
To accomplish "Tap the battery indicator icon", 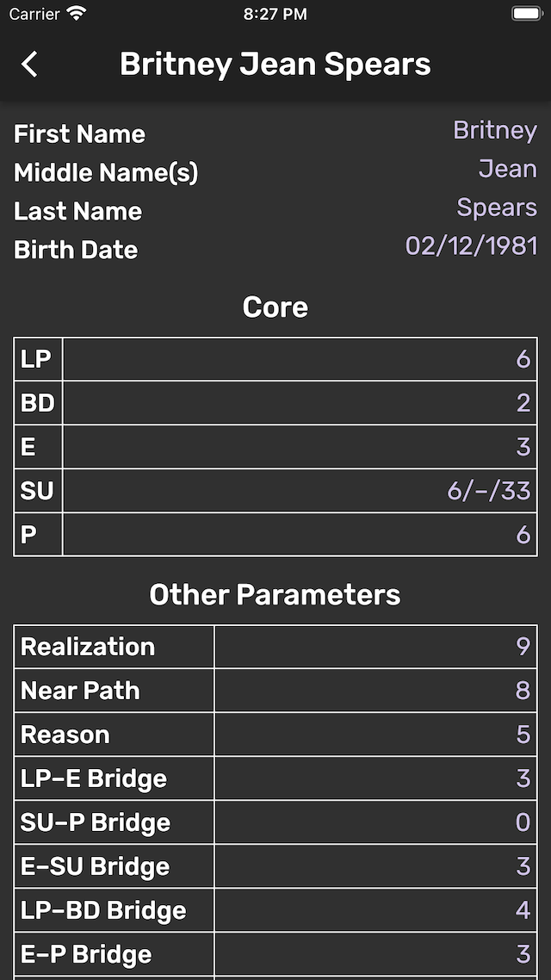I will (526, 13).
